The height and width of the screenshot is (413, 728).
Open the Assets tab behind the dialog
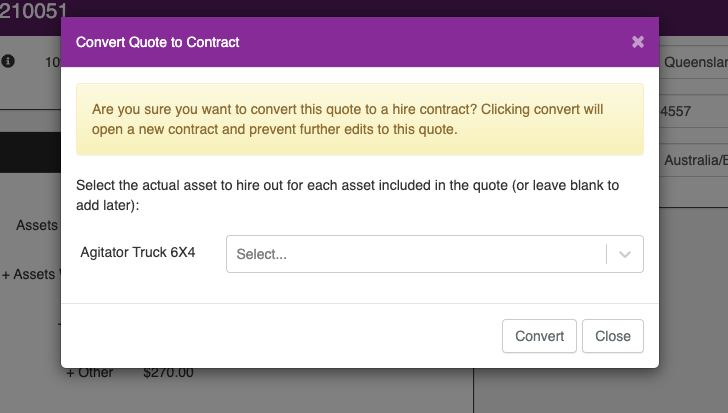click(x=37, y=226)
